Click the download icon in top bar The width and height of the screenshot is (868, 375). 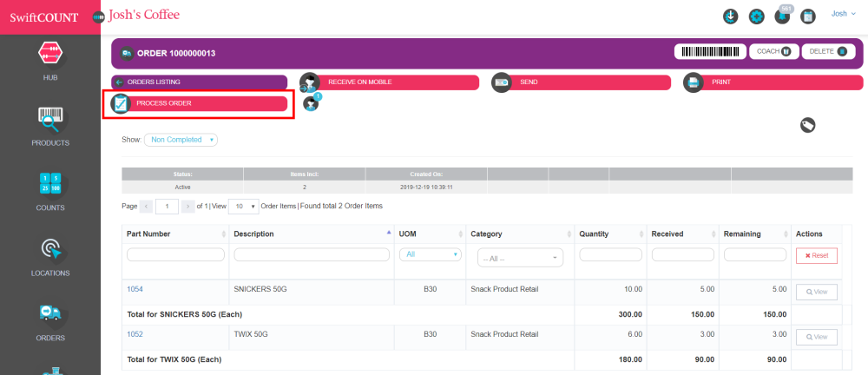click(731, 16)
